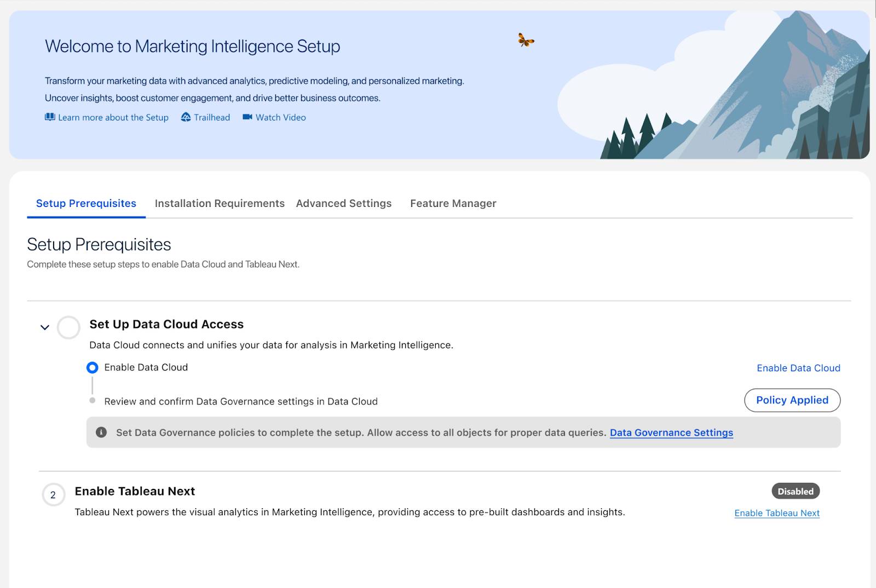Follow the Data Governance Settings link

(x=671, y=433)
